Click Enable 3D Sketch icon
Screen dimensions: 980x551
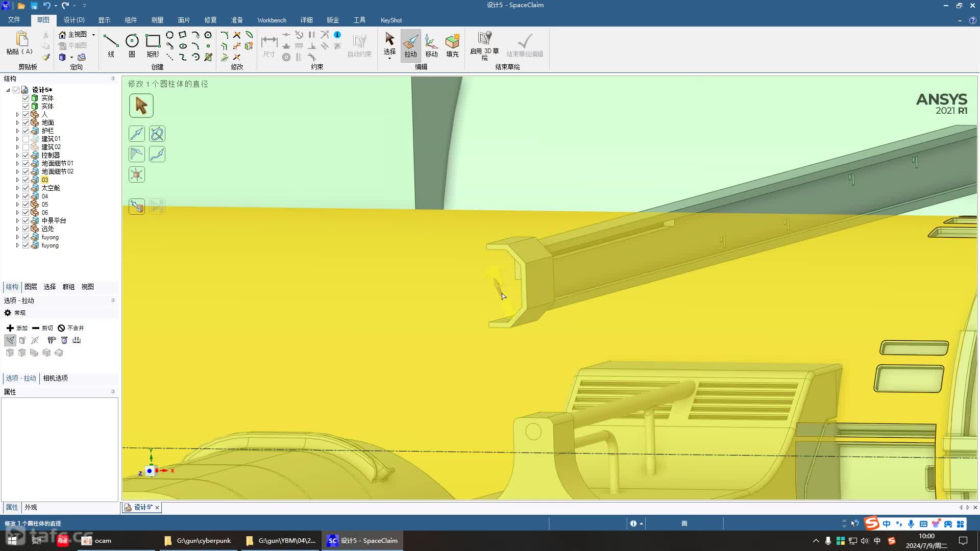tap(484, 45)
